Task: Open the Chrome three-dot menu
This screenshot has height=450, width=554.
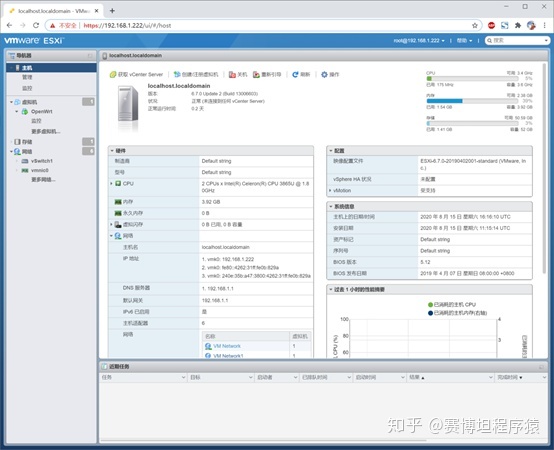Action: (x=544, y=25)
